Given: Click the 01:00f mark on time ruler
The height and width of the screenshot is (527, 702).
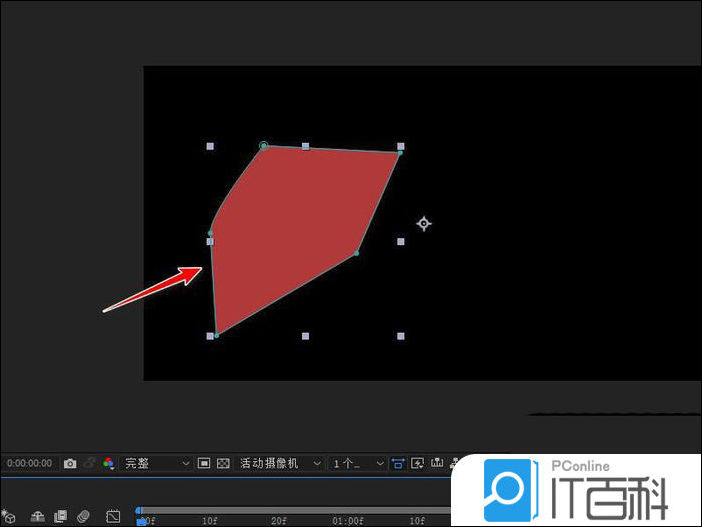Looking at the screenshot, I should point(348,521).
